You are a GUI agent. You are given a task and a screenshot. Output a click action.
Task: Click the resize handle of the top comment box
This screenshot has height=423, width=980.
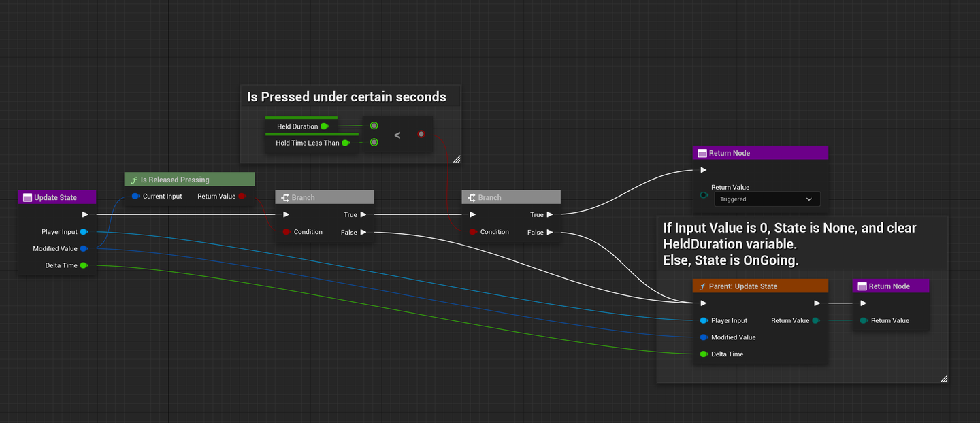point(457,158)
